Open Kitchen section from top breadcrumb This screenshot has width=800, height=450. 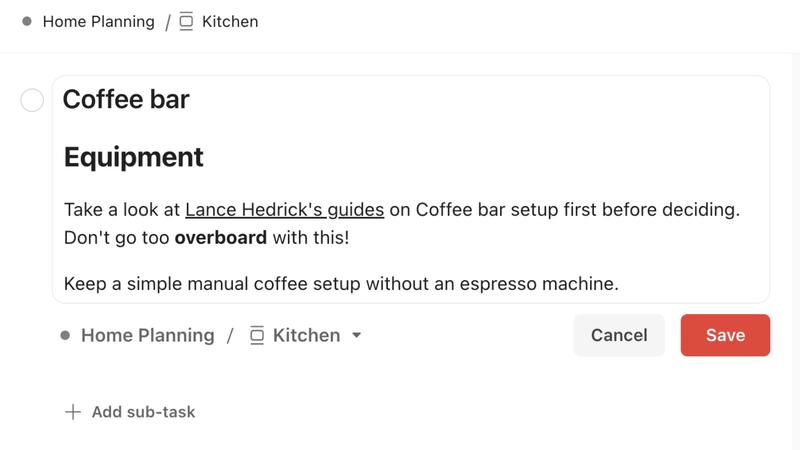230,22
